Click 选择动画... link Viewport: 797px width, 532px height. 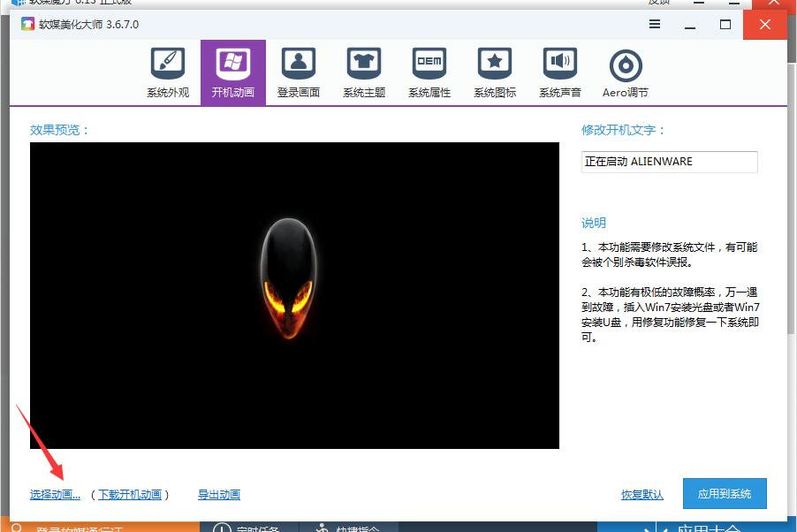(55, 494)
